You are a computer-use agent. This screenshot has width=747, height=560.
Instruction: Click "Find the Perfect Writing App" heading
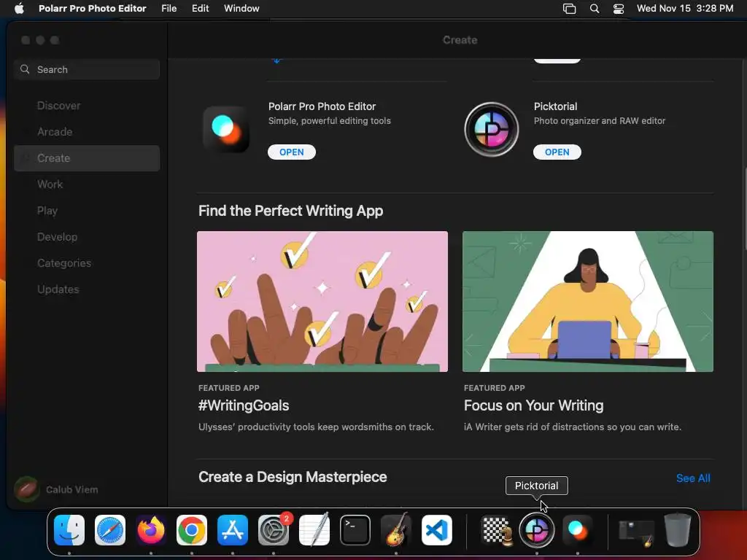290,211
